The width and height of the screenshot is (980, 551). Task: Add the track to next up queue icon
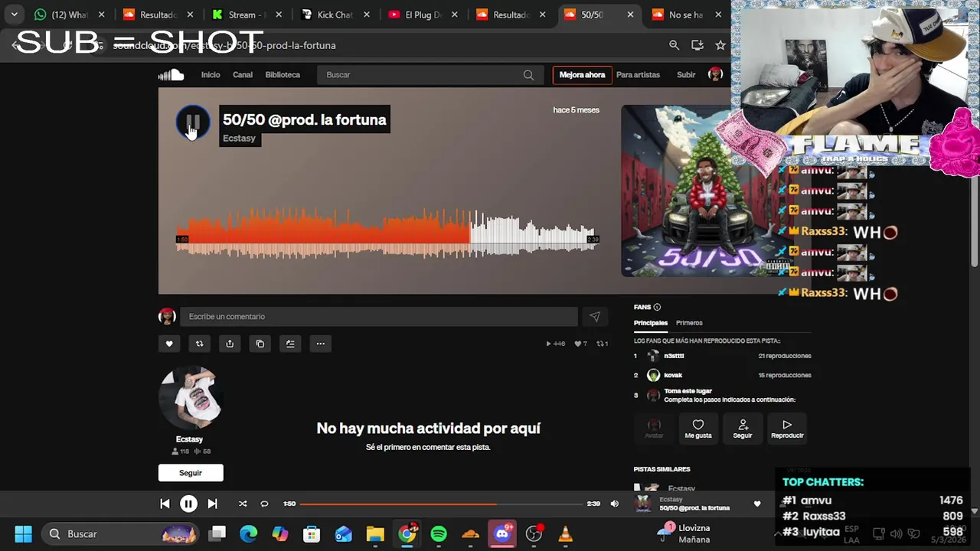pyautogui.click(x=290, y=344)
